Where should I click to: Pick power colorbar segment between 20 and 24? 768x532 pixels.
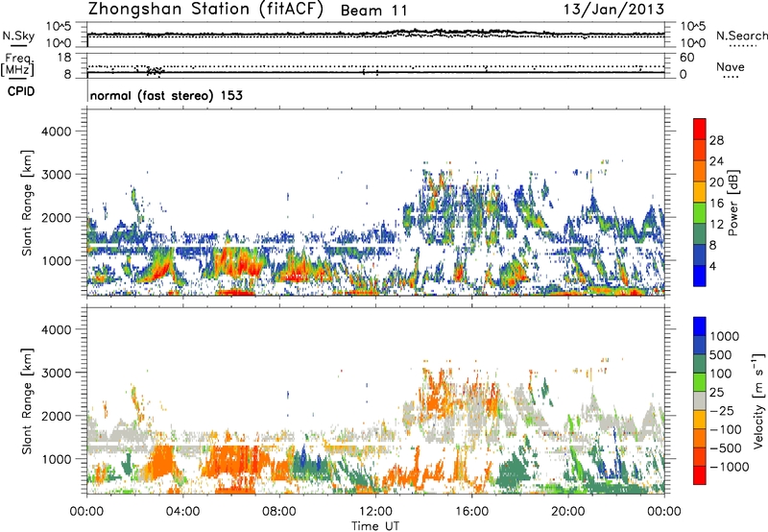(700, 171)
